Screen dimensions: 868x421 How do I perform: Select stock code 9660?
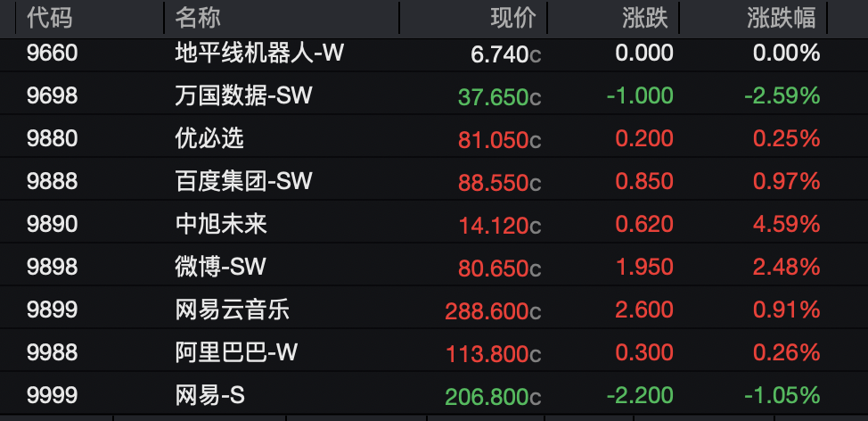click(52, 54)
